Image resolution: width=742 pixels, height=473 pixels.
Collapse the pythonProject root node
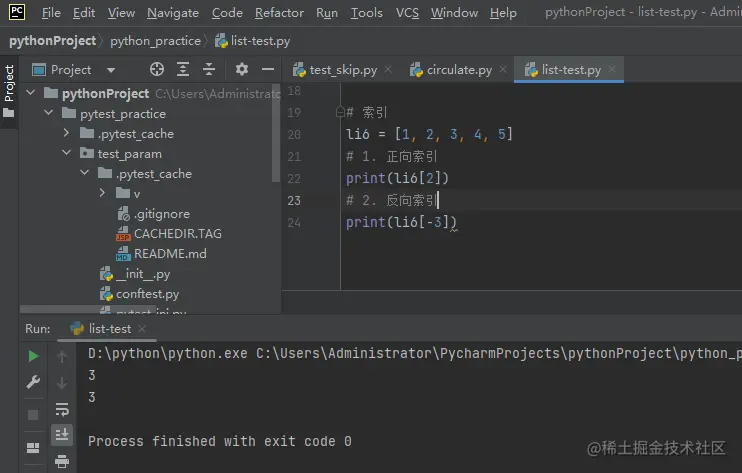(31, 93)
